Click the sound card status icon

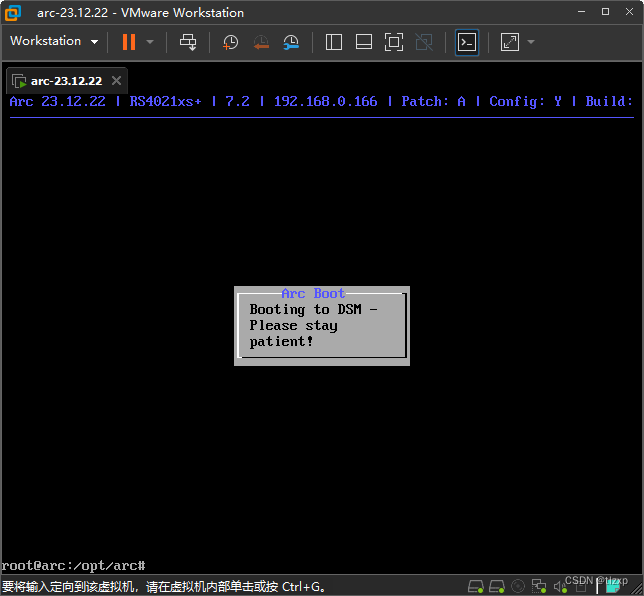pyautogui.click(x=560, y=587)
